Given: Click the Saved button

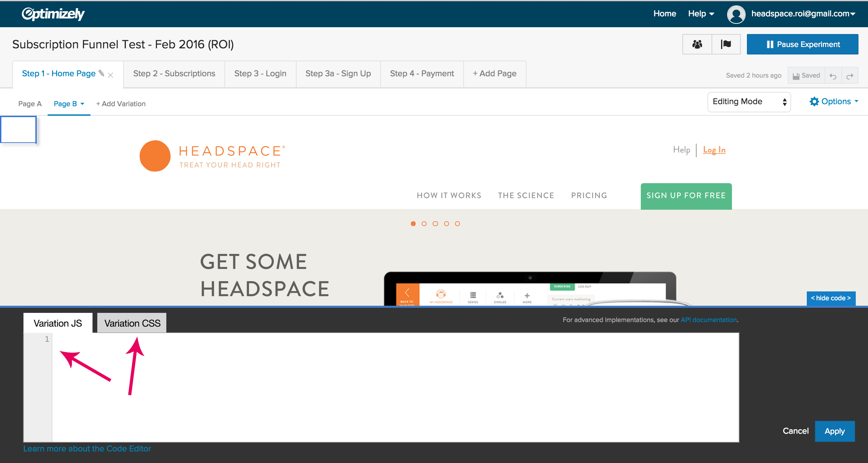Looking at the screenshot, I should click(x=806, y=76).
